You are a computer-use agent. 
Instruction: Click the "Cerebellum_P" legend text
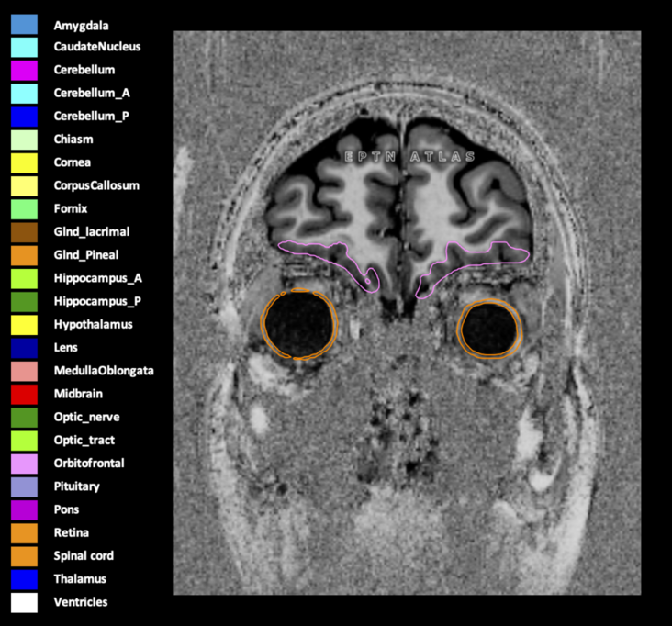[91, 117]
